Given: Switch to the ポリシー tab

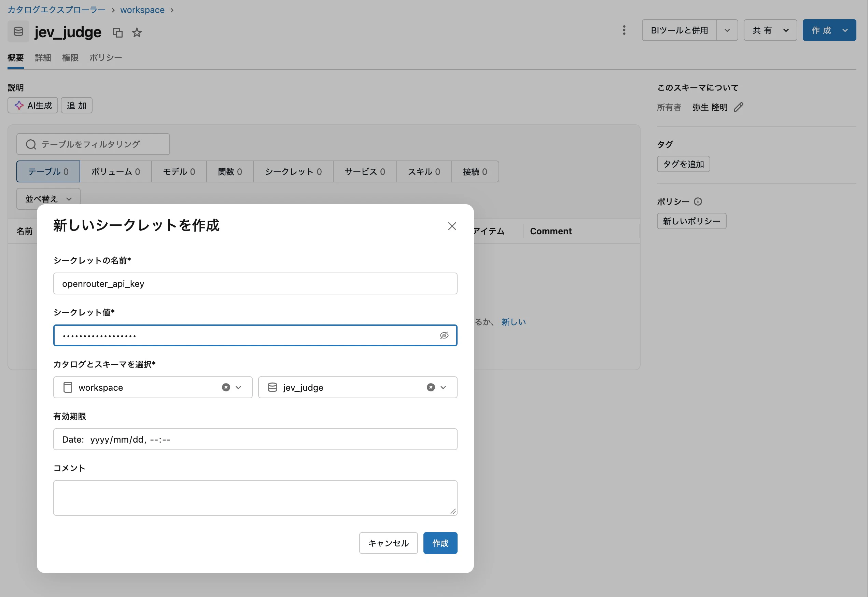Looking at the screenshot, I should coord(106,58).
